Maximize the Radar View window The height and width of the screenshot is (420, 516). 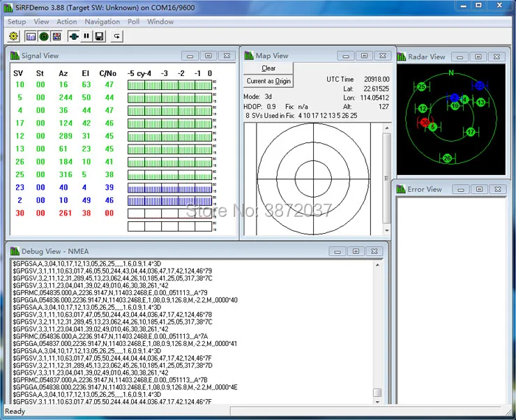point(478,57)
